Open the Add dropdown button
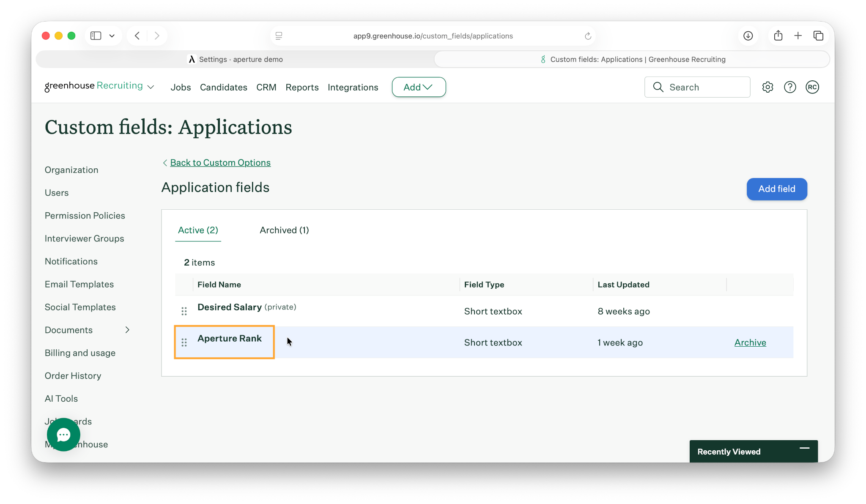The image size is (866, 504). (419, 87)
